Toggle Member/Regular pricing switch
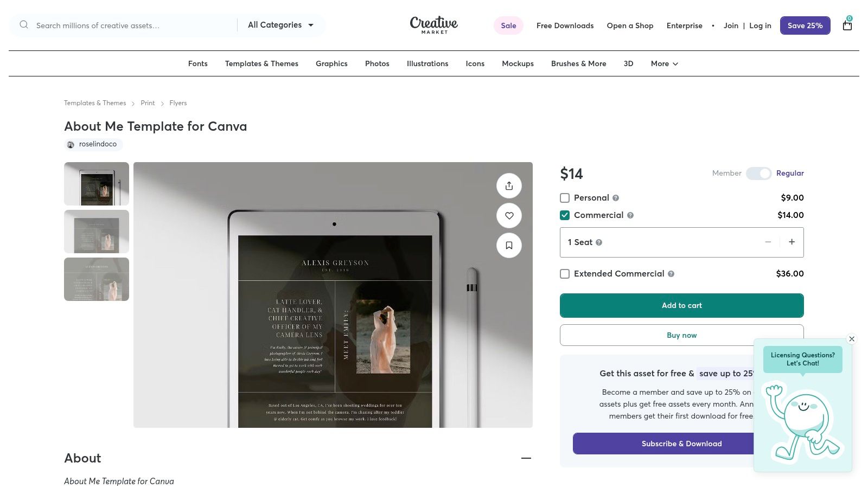This screenshot has height=488, width=868. (758, 174)
